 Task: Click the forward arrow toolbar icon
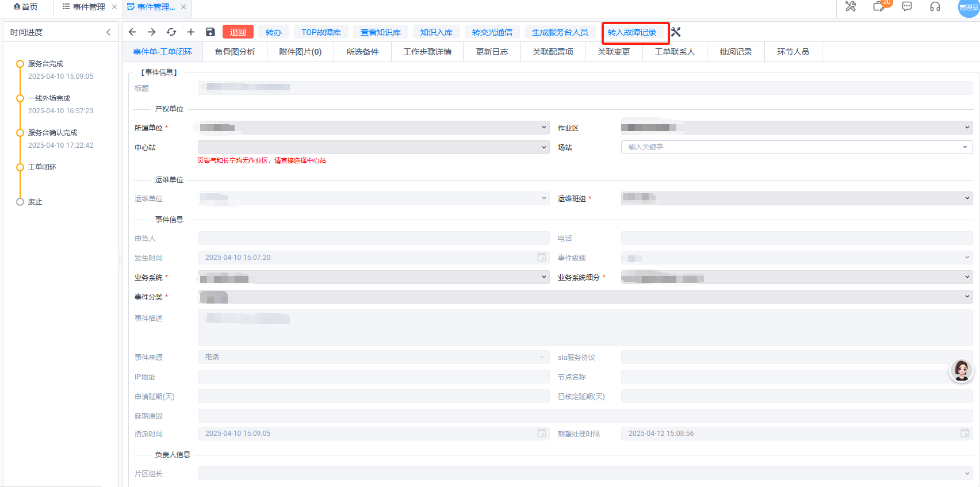152,32
